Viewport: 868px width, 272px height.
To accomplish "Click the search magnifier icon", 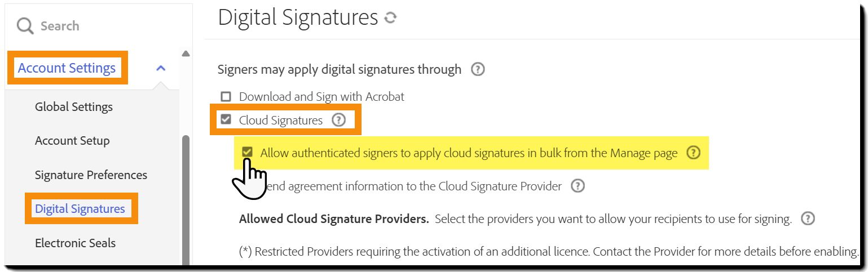I will click(25, 26).
